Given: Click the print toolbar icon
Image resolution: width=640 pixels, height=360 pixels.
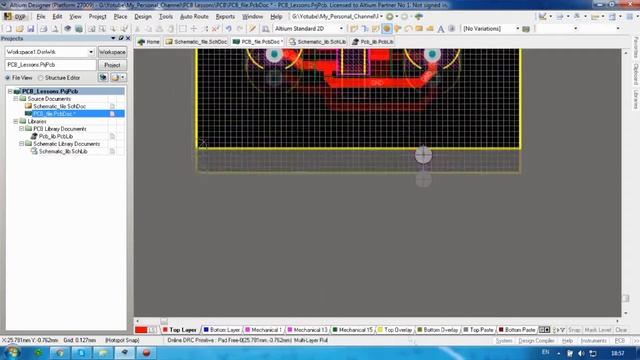Looking at the screenshot, I should [x=43, y=29].
